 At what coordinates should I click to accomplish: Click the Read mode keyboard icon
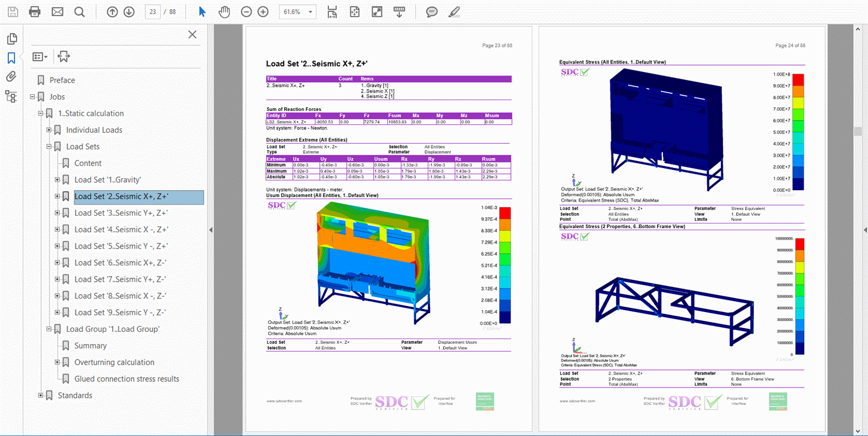pos(400,11)
